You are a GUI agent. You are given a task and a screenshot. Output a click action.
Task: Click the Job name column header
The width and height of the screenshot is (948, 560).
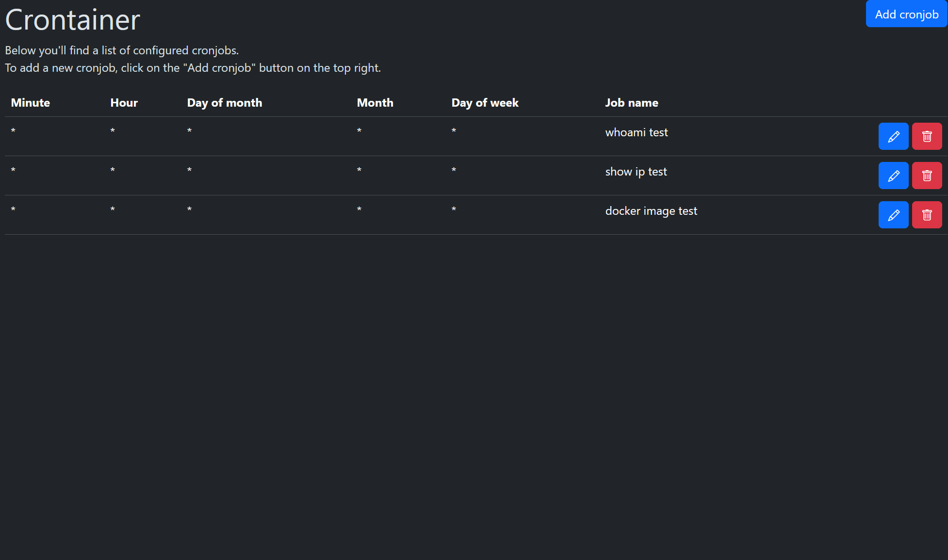(632, 103)
